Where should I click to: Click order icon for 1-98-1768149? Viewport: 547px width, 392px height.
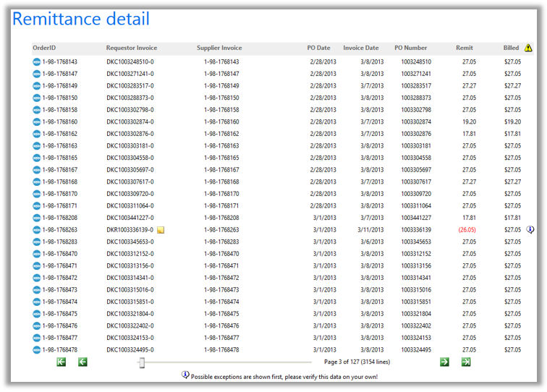tap(37, 86)
